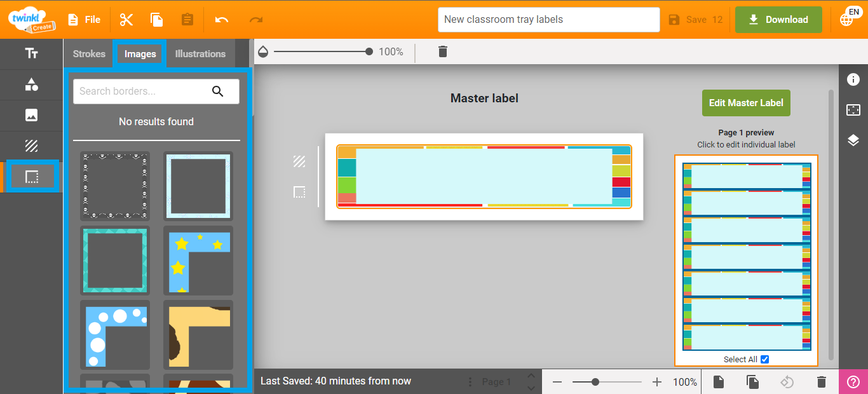
Task: Adjust the bottom zoom slider
Action: click(607, 382)
